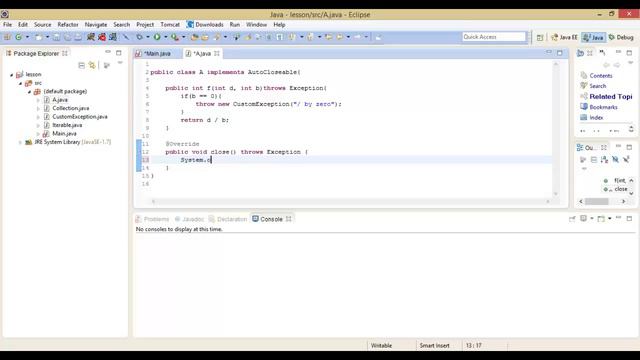Click the Debug bug toolbar icon
The image size is (640, 360).
(x=140, y=37)
